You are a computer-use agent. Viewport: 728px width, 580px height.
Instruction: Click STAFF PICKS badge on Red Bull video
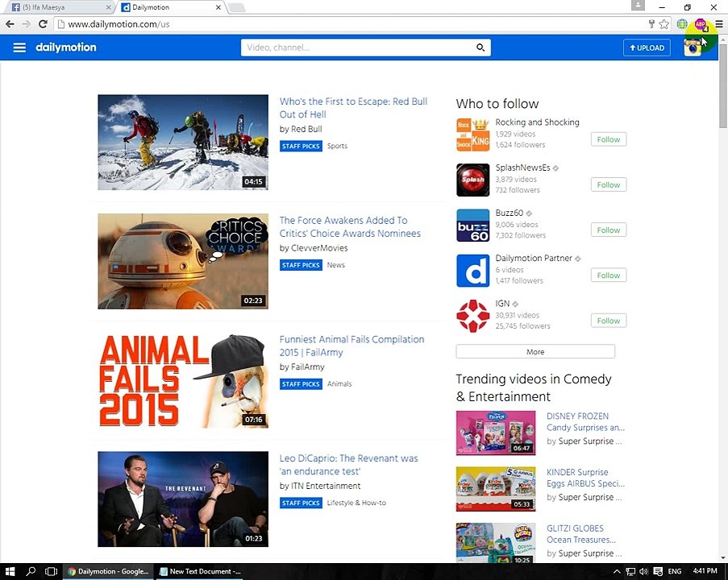[301, 146]
